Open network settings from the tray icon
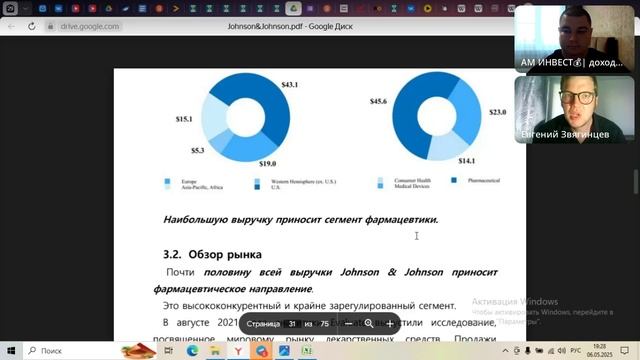Screen dimensions: 640x360 [x=551, y=351]
